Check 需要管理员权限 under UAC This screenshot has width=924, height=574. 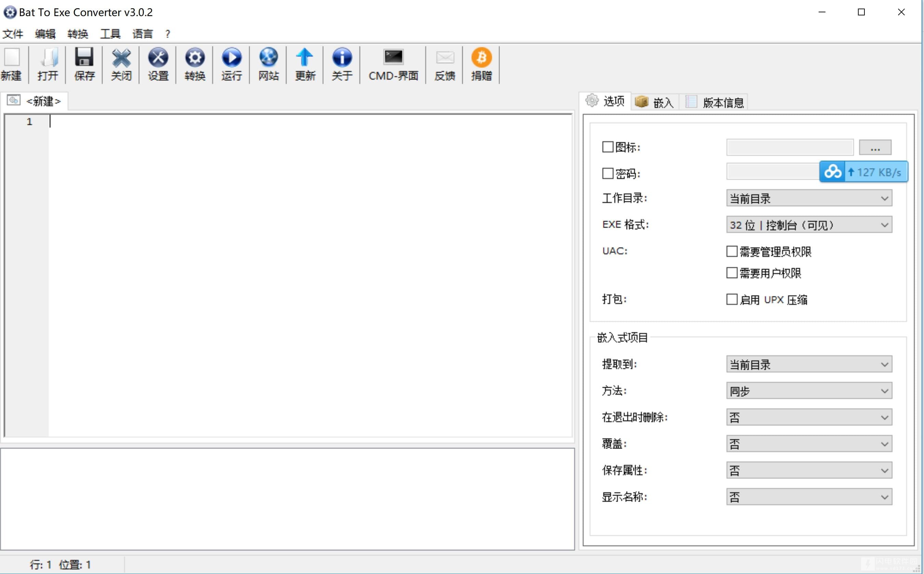pyautogui.click(x=732, y=251)
